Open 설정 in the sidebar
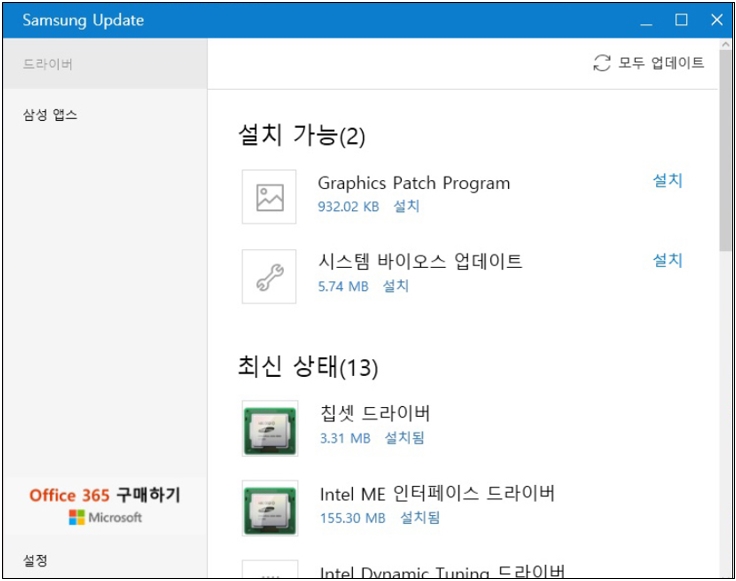736x581 pixels. 35,560
